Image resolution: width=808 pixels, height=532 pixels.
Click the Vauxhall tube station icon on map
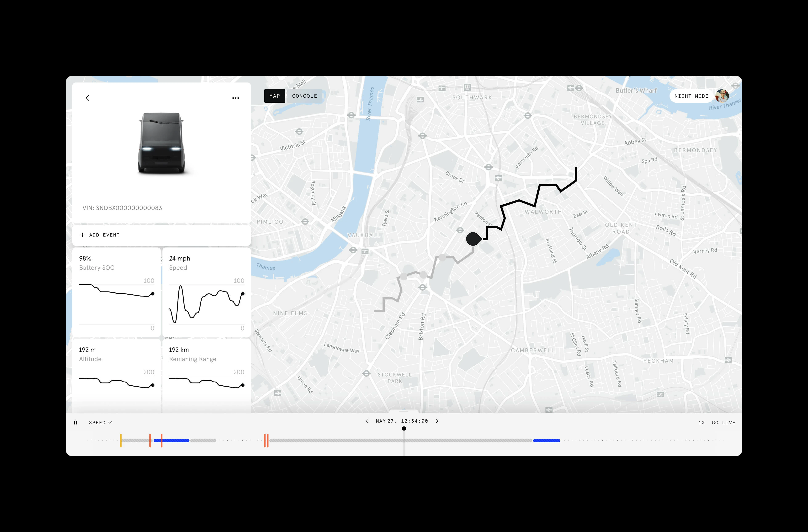pos(353,250)
